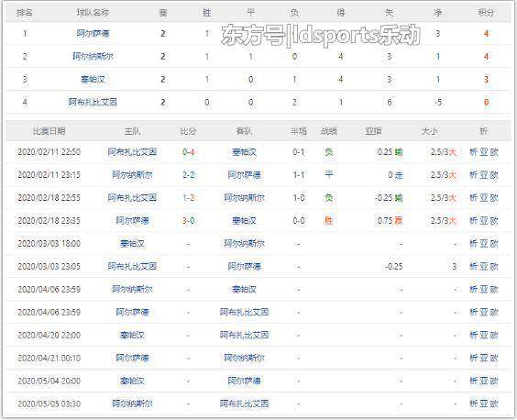Open team 阿尔纳斯尔 in standings table
The image size is (517, 420).
click(93, 57)
